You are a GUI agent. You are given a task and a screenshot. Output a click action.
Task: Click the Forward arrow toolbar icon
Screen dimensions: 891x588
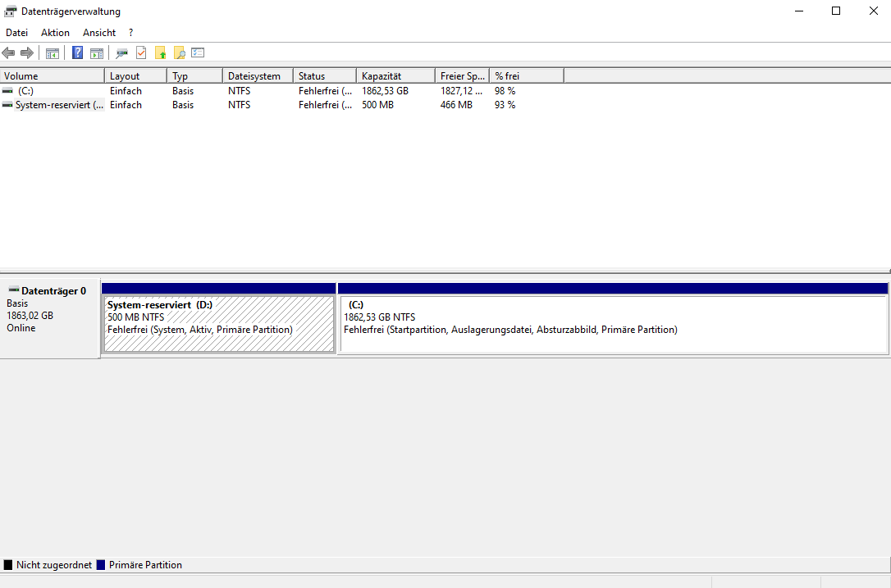tap(27, 53)
